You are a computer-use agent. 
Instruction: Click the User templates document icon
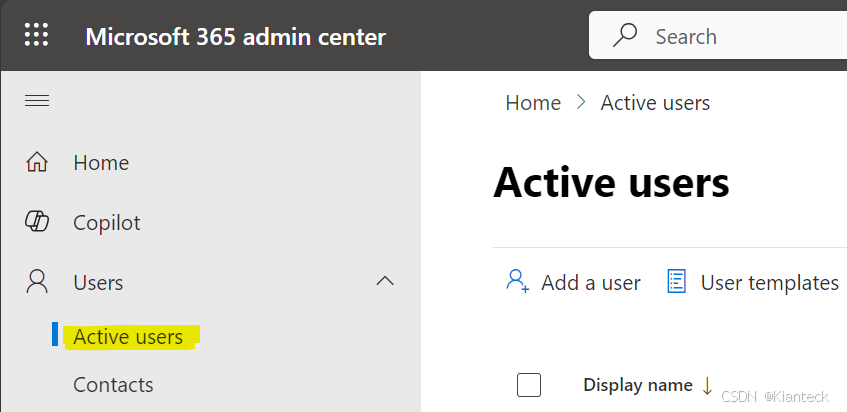677,281
